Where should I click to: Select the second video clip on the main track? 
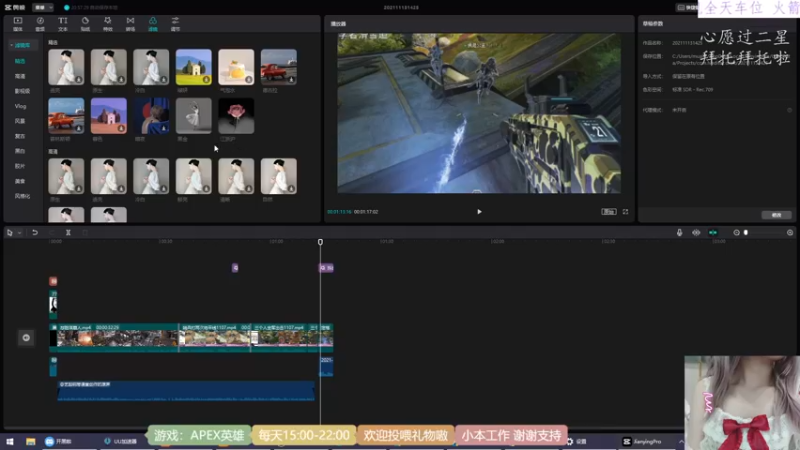click(x=214, y=338)
